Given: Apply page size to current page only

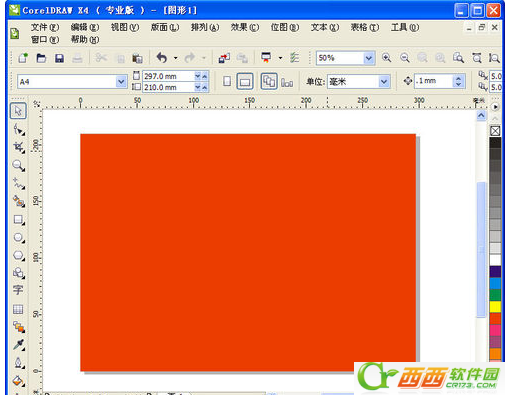Looking at the screenshot, I should (287, 82).
